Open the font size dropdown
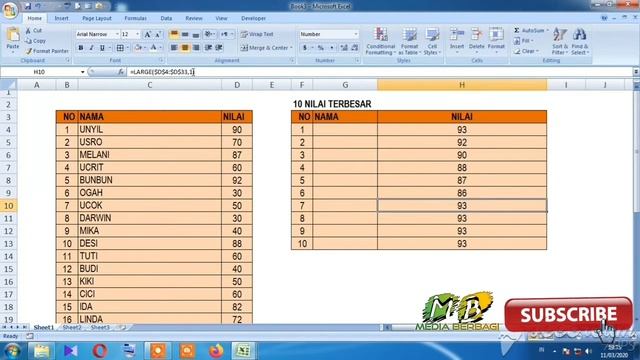Image resolution: width=640 pixels, height=360 pixels. pos(138,34)
